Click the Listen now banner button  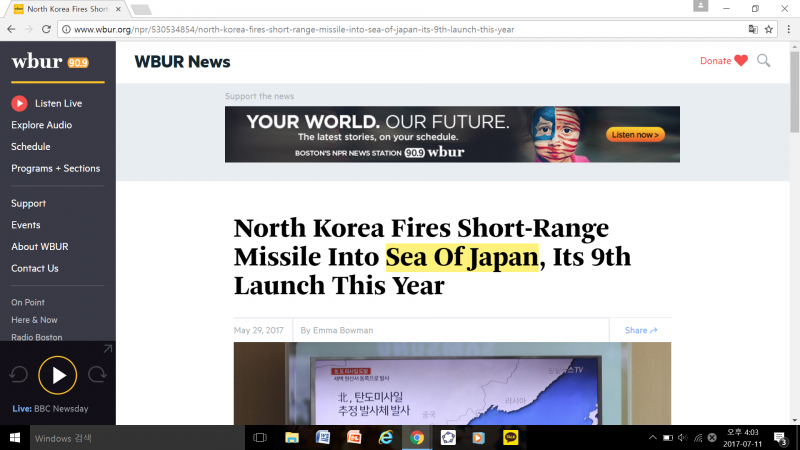[x=633, y=134]
